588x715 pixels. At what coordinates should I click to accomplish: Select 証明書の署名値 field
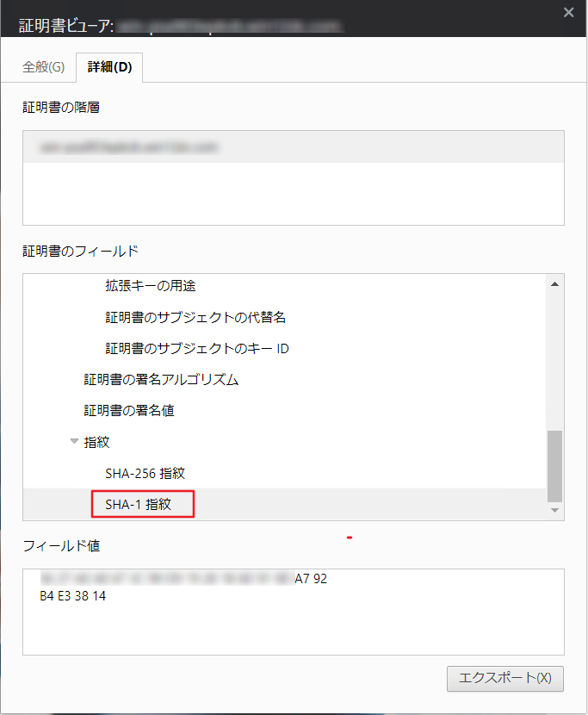(129, 410)
